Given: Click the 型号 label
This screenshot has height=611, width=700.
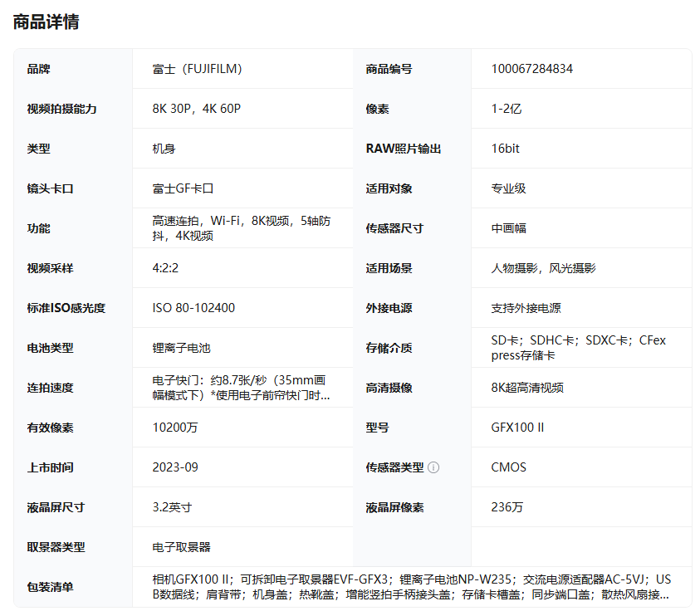Looking at the screenshot, I should [x=377, y=428].
